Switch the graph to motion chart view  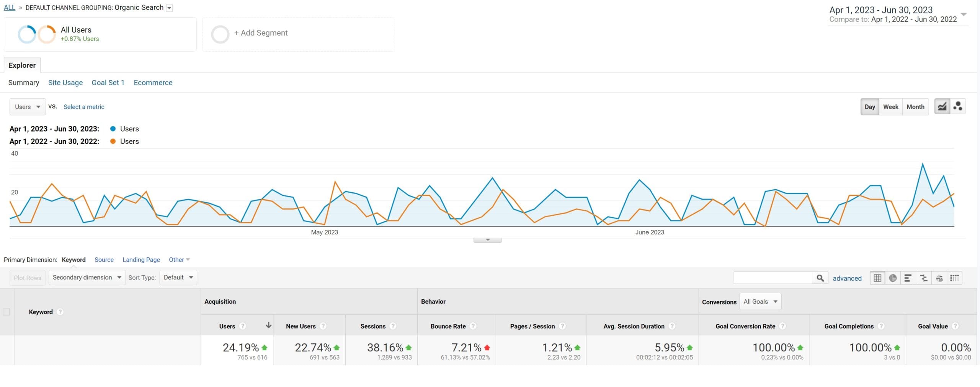(958, 106)
